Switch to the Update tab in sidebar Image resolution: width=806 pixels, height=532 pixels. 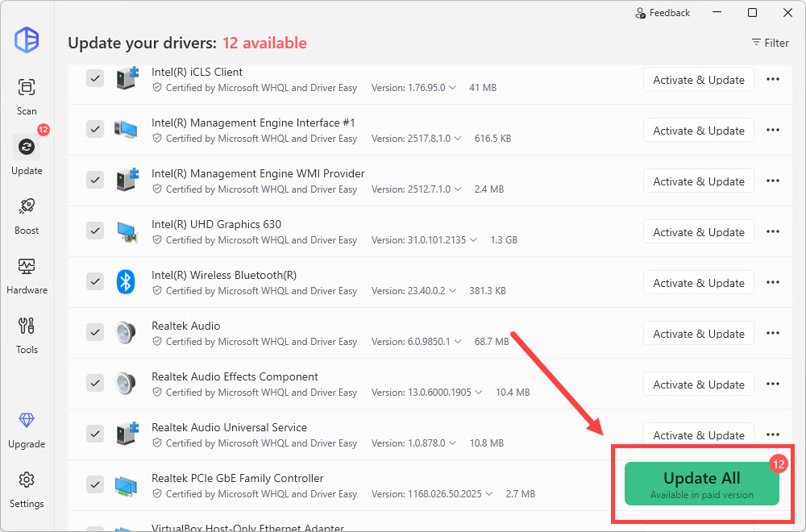(27, 155)
